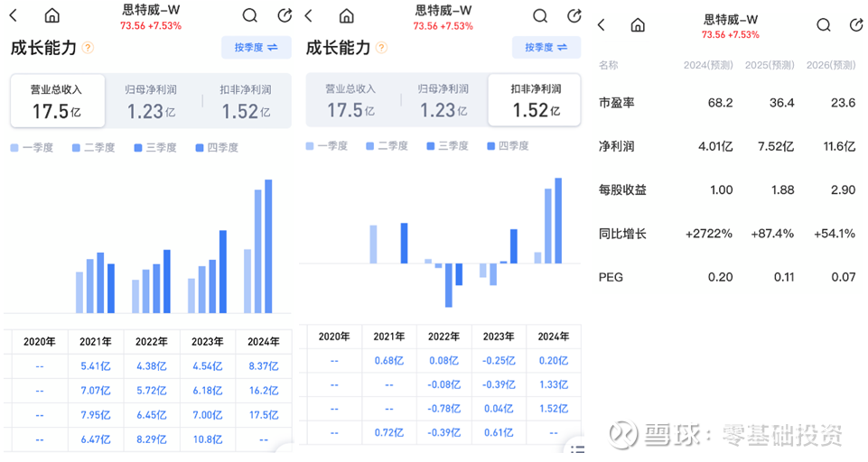868x462 pixels.
Task: Tap 思特威-W title in the right panel
Action: (731, 20)
